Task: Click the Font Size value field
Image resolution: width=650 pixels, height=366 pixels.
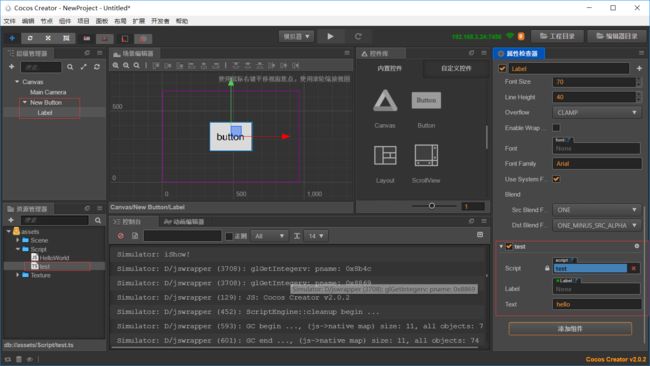Action: (x=594, y=82)
